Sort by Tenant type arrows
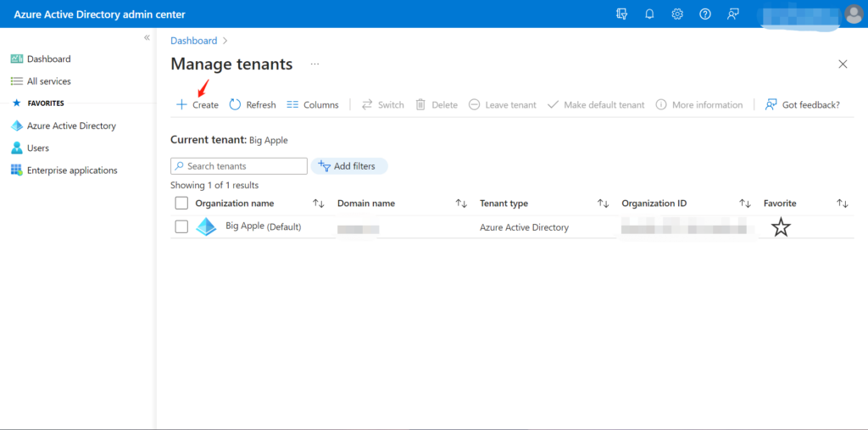This screenshot has width=868, height=430. pos(603,204)
